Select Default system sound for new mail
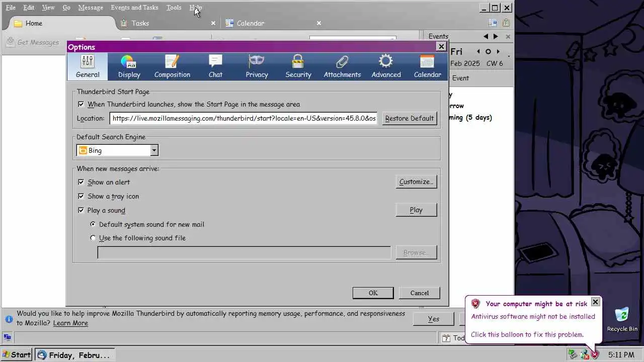The image size is (644, 362). pyautogui.click(x=93, y=224)
